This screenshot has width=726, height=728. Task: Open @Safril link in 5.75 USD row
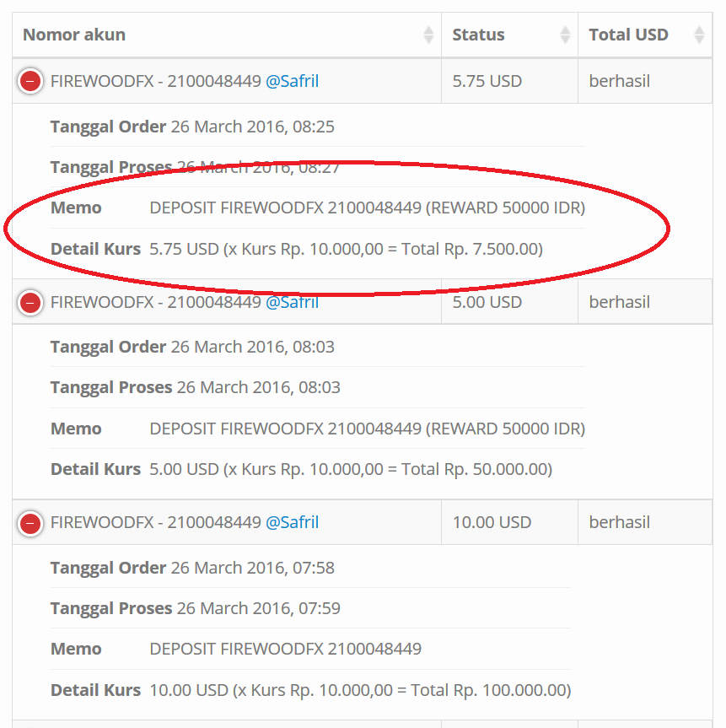pyautogui.click(x=292, y=81)
